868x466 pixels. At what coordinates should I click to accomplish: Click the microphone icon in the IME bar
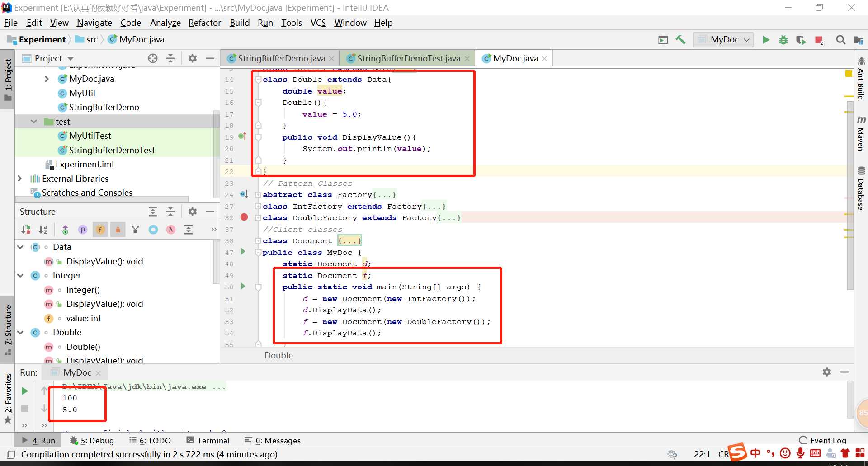(800, 453)
